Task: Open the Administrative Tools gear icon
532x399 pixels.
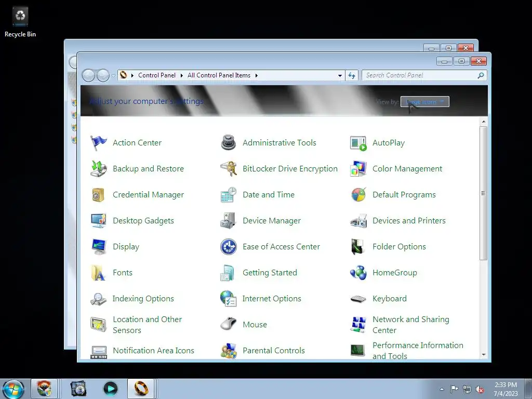Action: click(229, 143)
